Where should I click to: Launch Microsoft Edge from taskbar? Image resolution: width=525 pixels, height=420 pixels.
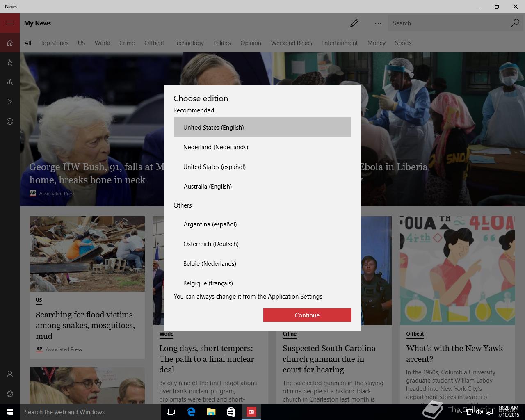[191, 412]
